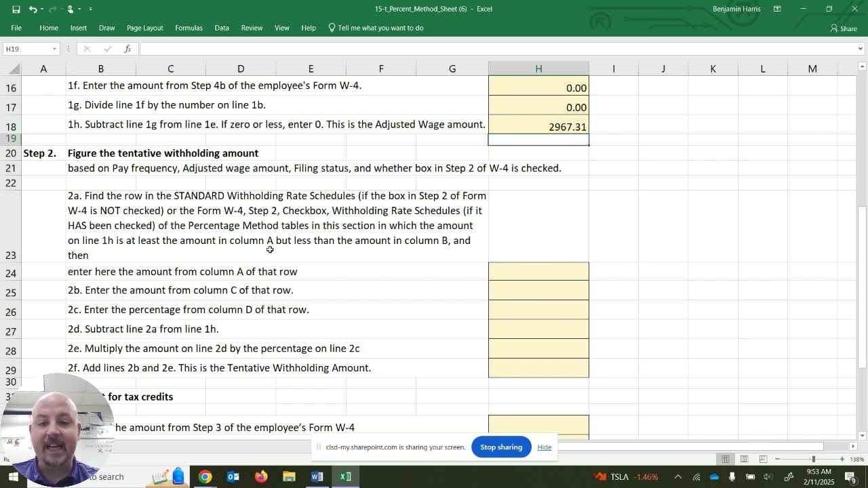Image resolution: width=868 pixels, height=488 pixels.
Task: Switch to the Insert ribbon tab
Action: 79,28
